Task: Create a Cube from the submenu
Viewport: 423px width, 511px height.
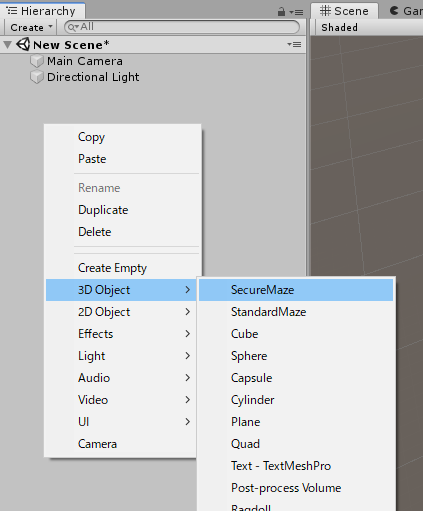Action: click(x=296, y=334)
